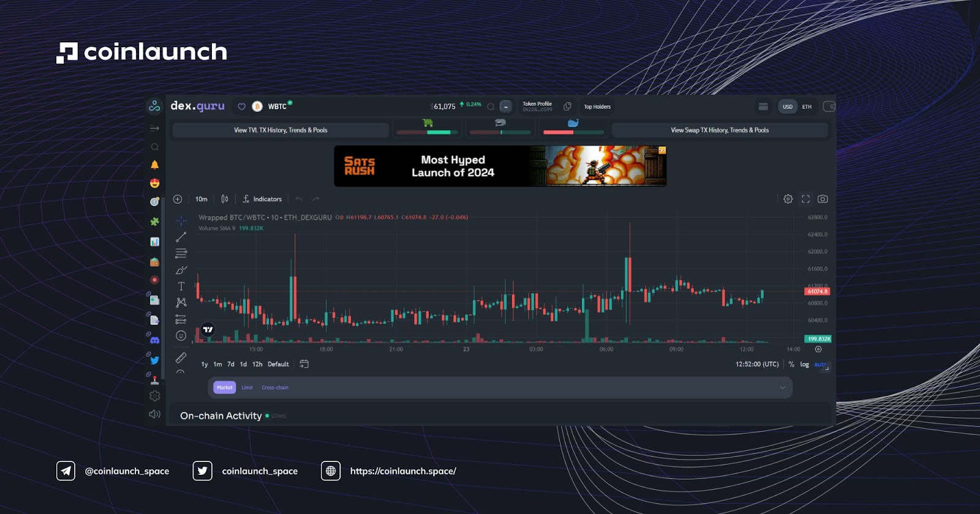Open chart settings gear
Screen dimensions: 980x514
[788, 199]
